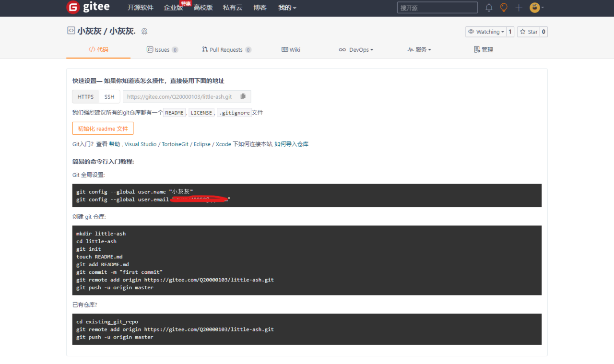
Task: Click the repository code icon before 小灰灰
Action: click(71, 31)
